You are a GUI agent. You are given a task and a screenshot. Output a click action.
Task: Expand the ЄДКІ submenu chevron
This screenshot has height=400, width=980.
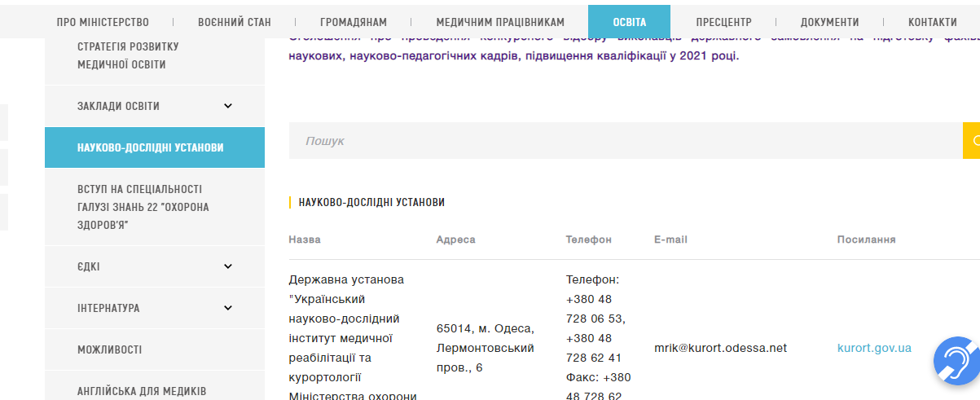pyautogui.click(x=228, y=266)
